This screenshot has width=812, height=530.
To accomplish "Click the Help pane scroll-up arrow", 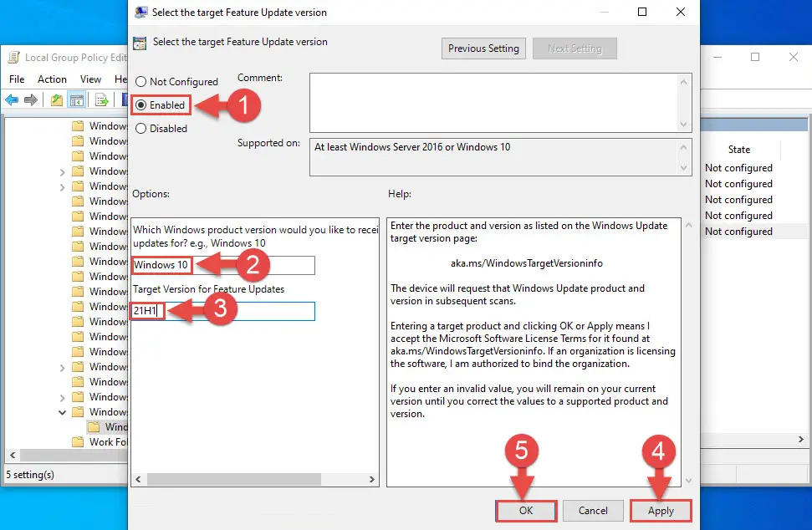I will click(x=689, y=225).
